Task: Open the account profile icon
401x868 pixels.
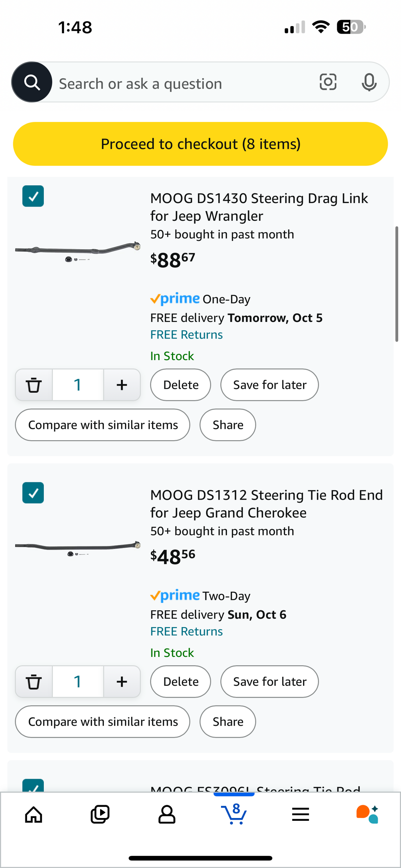Action: (x=167, y=814)
